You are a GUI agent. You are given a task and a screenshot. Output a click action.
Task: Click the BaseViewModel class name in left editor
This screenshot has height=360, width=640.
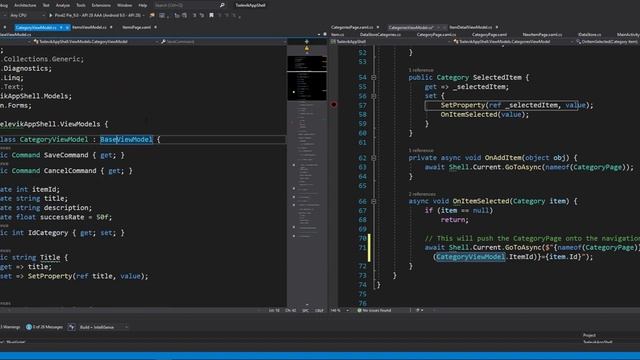point(126,140)
